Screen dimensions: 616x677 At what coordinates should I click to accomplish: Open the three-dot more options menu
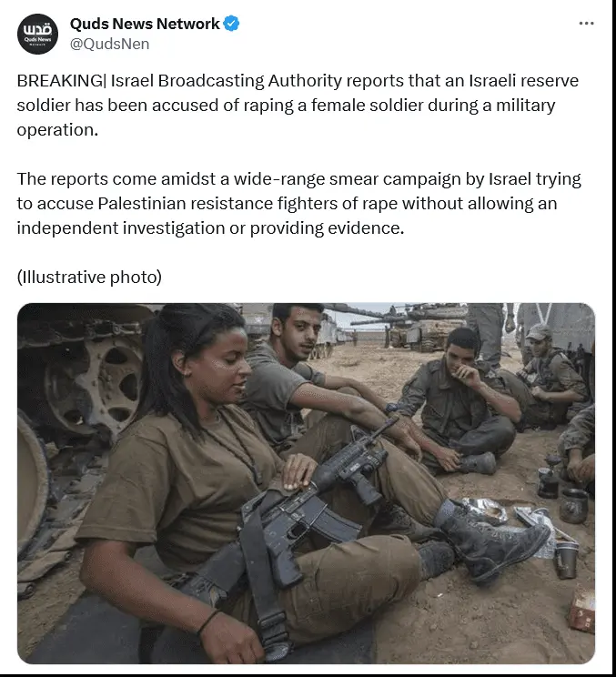tap(586, 24)
